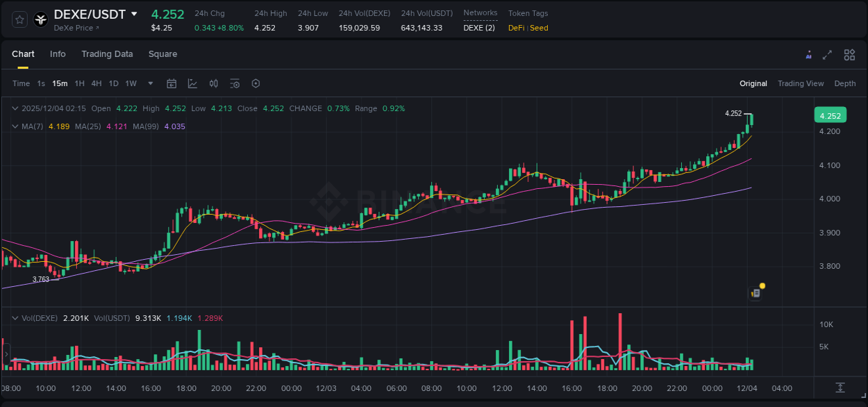Select the line chart style icon

point(191,83)
